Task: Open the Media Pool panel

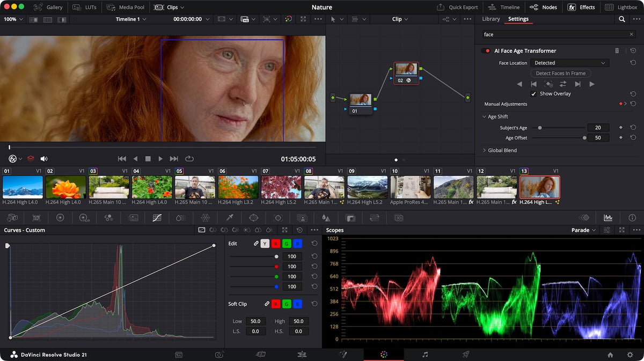Action: tap(125, 8)
